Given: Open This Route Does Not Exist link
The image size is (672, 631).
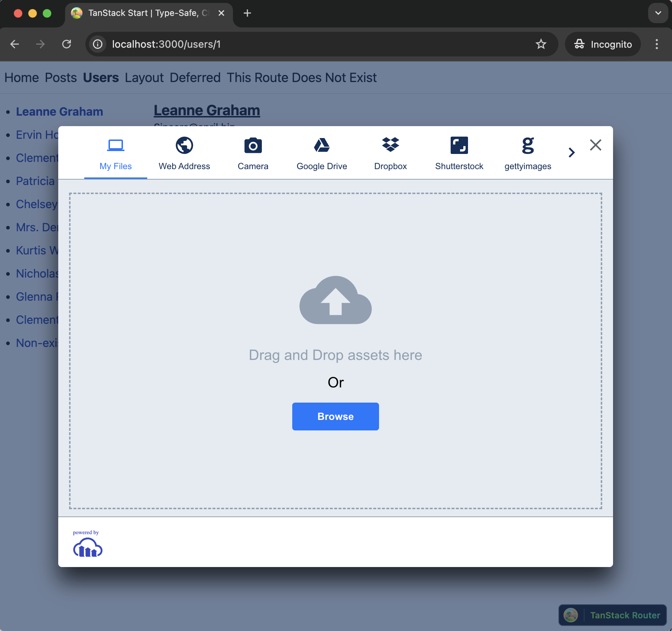Looking at the screenshot, I should point(302,78).
